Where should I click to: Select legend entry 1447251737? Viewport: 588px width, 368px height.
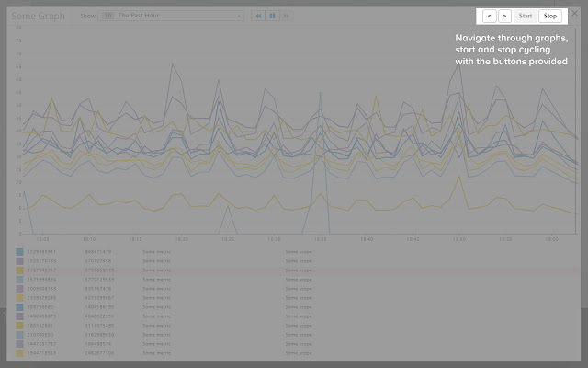41,344
